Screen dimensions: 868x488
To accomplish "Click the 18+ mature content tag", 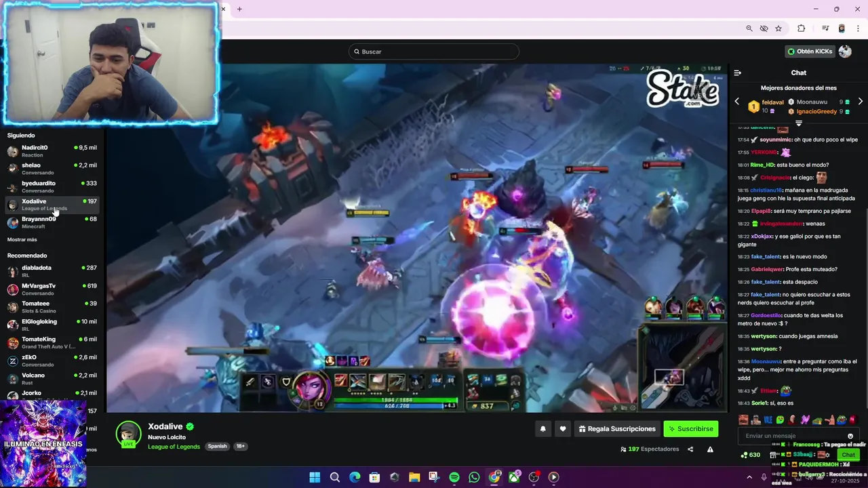I will pyautogui.click(x=240, y=447).
